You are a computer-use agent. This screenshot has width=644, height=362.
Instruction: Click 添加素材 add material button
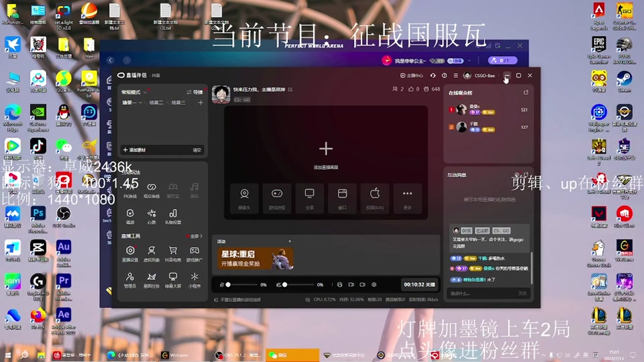(135, 149)
